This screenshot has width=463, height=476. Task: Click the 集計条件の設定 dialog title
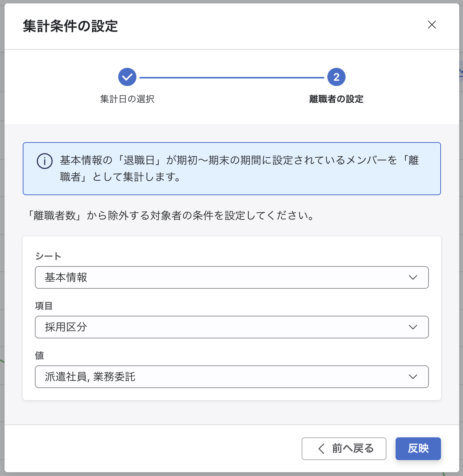click(70, 26)
